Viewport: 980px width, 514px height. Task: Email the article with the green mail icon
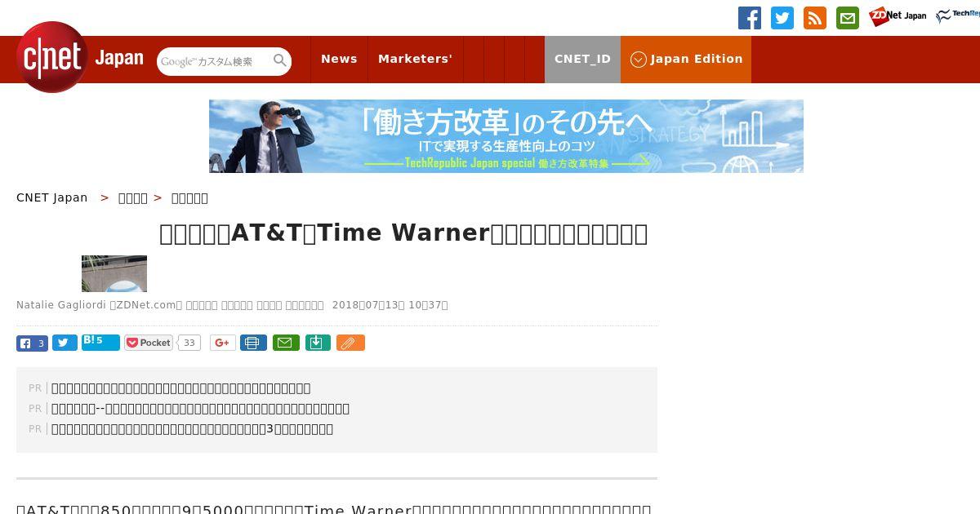click(x=286, y=343)
